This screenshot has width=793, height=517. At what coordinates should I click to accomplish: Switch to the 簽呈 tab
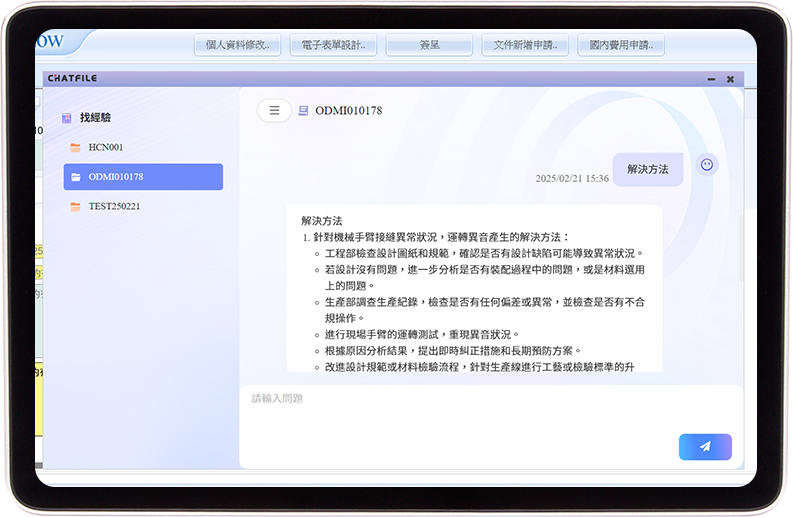pos(429,45)
